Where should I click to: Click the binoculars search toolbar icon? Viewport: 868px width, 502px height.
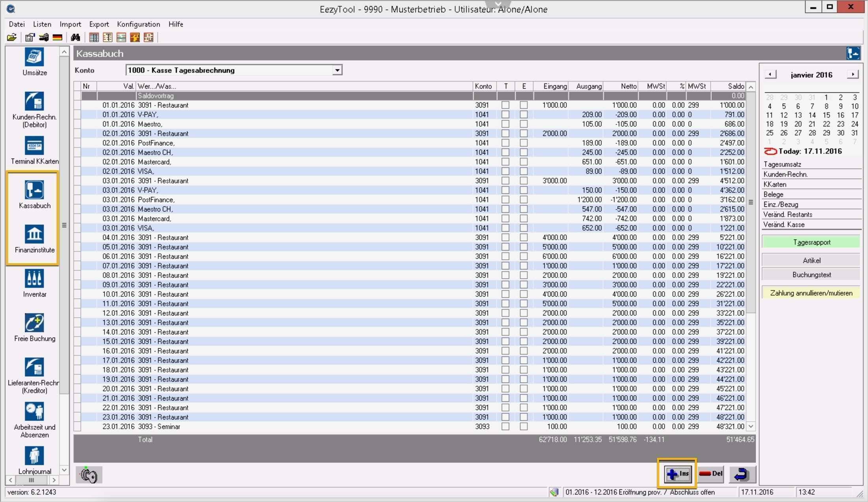[75, 37]
